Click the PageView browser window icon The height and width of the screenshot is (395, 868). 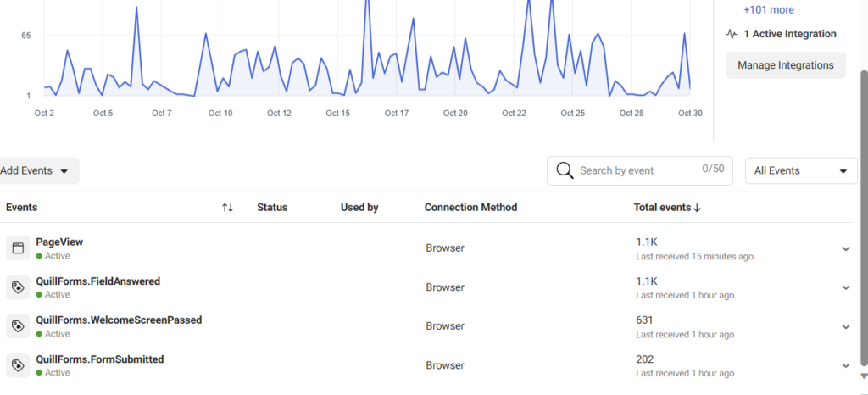(18, 248)
